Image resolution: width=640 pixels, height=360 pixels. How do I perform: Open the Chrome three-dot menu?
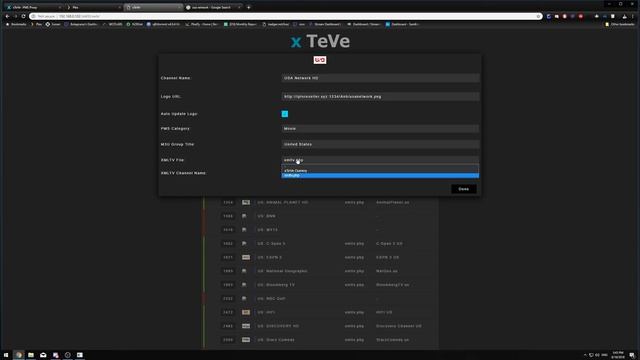633,16
